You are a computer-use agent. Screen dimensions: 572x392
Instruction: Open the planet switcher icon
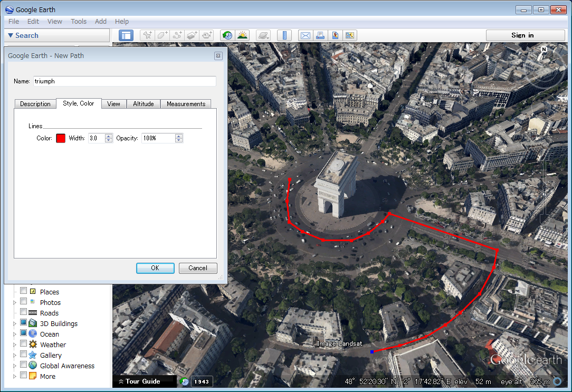coord(263,35)
